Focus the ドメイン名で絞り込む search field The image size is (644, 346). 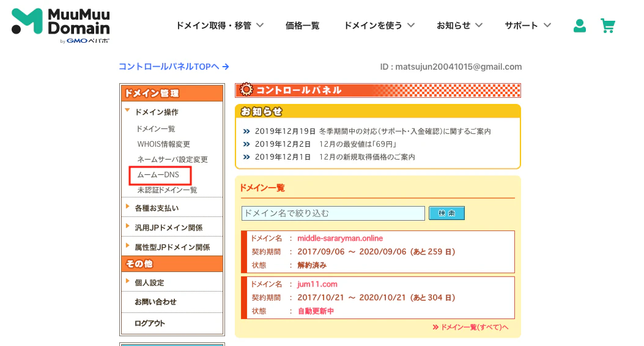[x=333, y=213]
